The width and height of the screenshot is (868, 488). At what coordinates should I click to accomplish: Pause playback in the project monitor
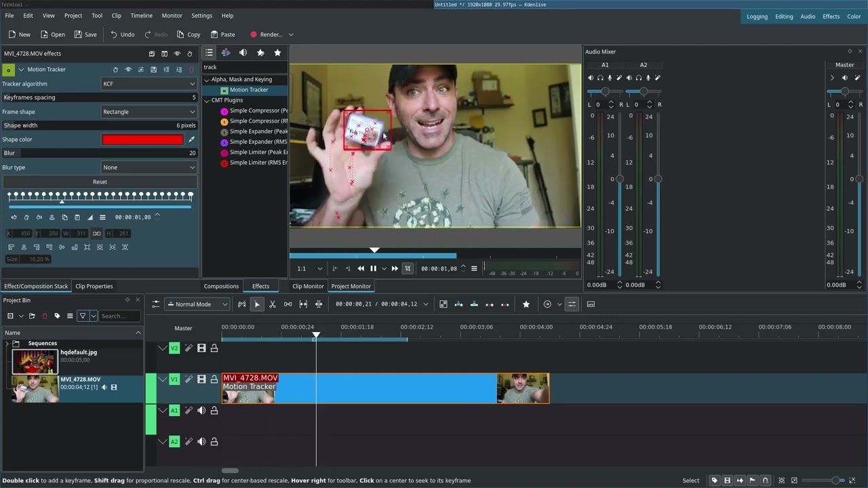(x=373, y=268)
